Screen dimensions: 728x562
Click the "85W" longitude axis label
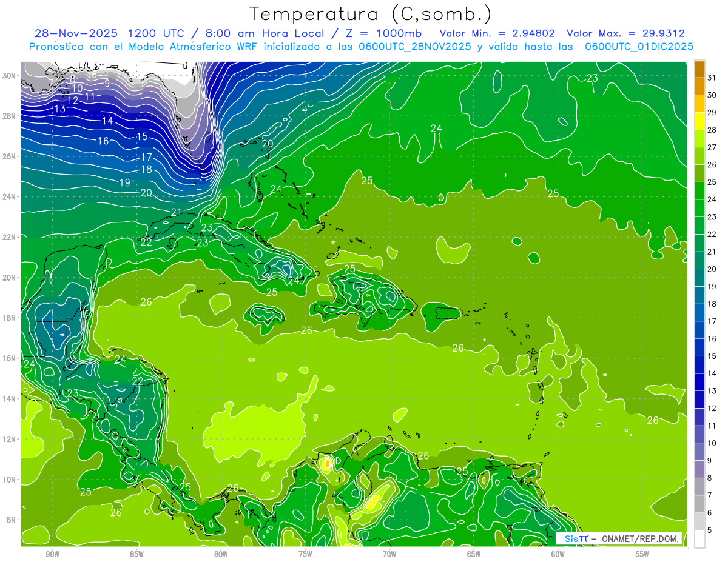(x=136, y=554)
